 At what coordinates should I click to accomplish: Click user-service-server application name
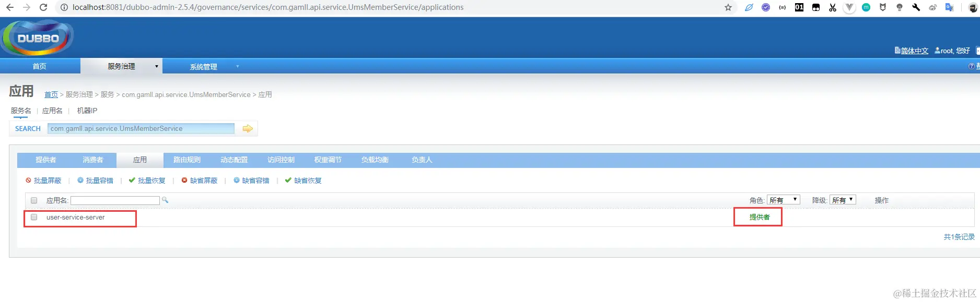(76, 217)
